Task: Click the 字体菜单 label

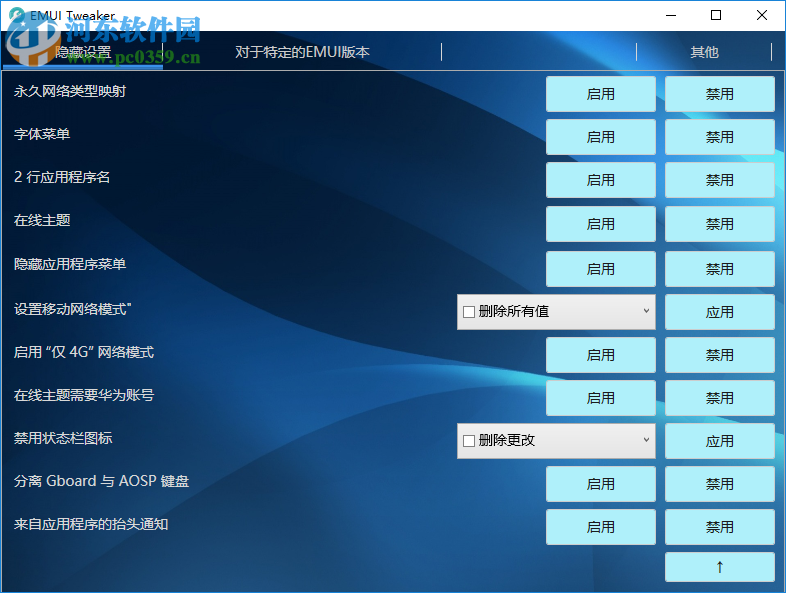Action: [42, 134]
